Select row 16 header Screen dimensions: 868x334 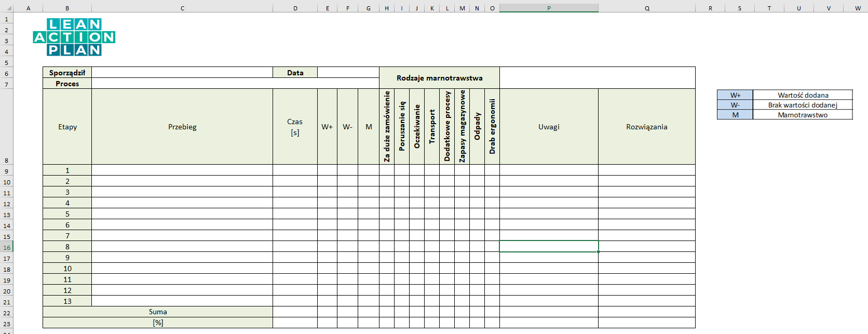coord(7,247)
